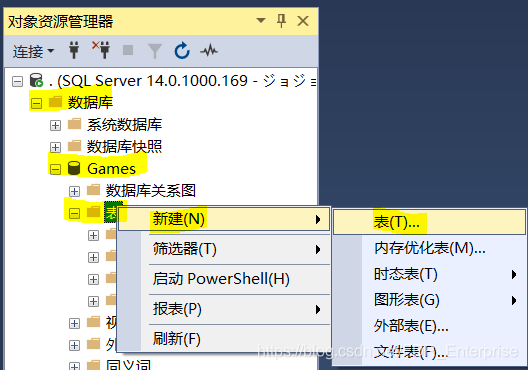Open the 图形表(G) submenu
The image size is (528, 370).
pos(429,300)
